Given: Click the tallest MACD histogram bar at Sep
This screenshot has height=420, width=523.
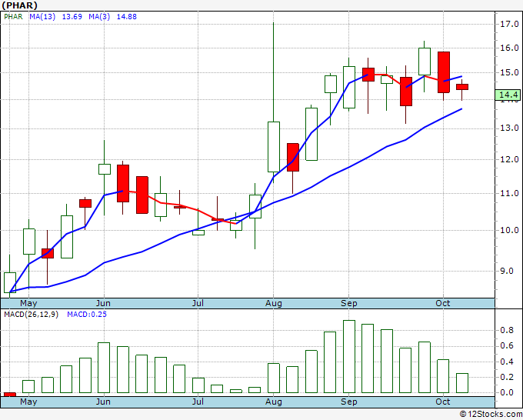Looking at the screenshot, I should (349, 356).
